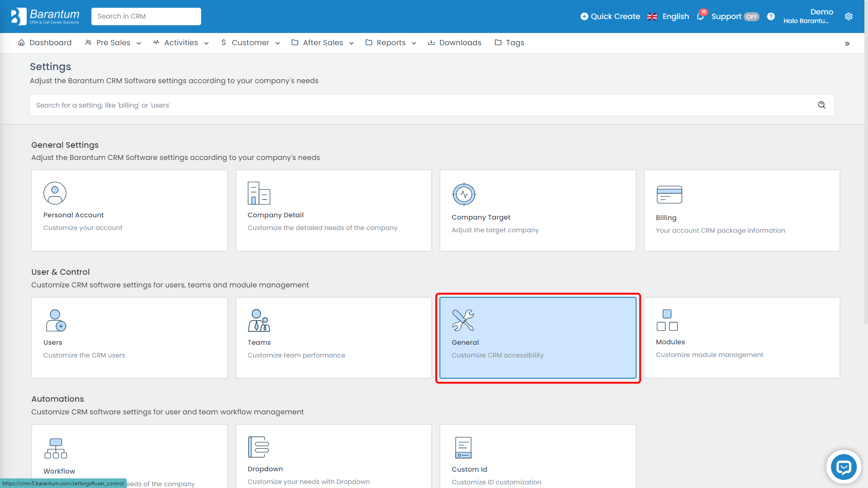Click 'Customize module management' text
868x488 pixels.
(709, 355)
